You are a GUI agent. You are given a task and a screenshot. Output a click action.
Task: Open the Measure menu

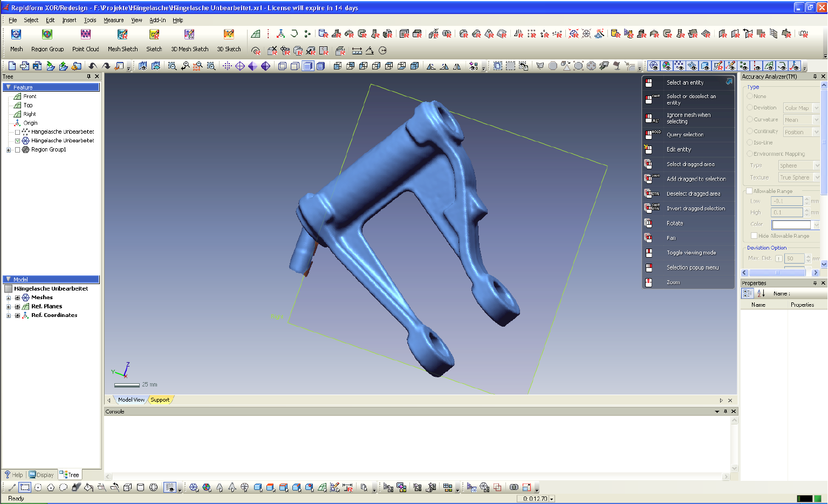click(113, 20)
